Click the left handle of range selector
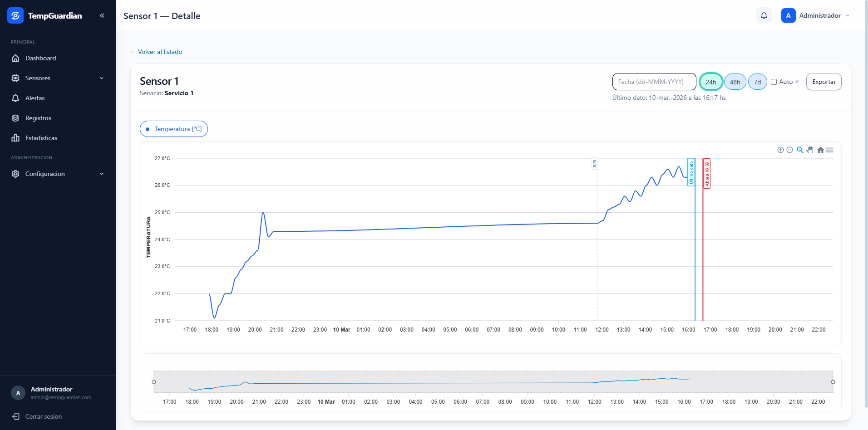This screenshot has height=430, width=868. coord(154,382)
